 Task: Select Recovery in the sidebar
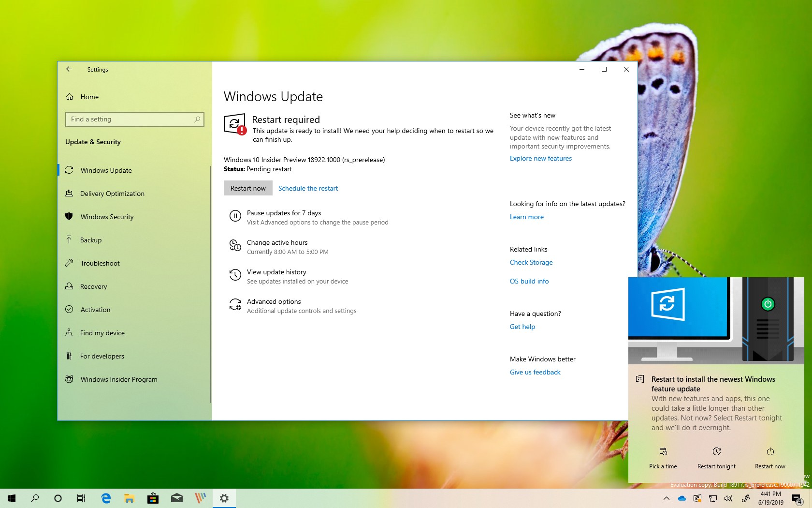(x=93, y=286)
